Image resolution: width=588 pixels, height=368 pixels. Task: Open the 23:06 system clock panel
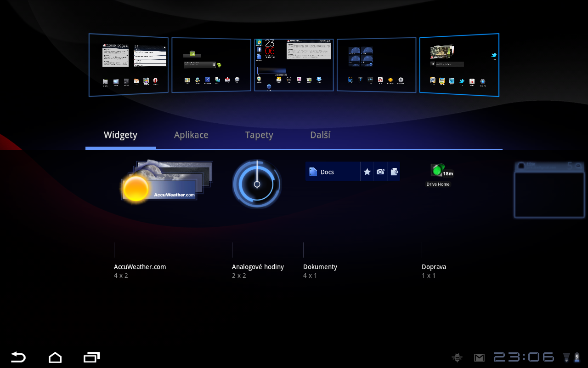point(524,357)
